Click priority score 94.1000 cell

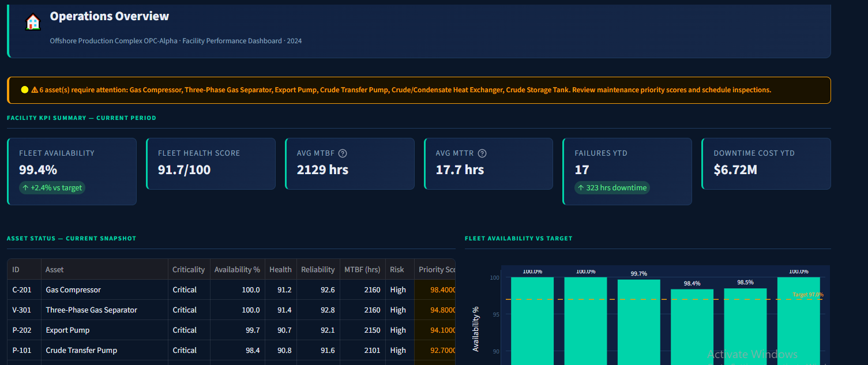click(x=435, y=330)
